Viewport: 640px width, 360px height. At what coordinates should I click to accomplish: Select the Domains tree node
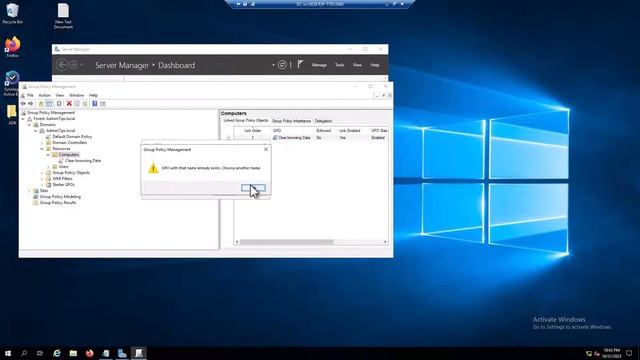tap(47, 124)
